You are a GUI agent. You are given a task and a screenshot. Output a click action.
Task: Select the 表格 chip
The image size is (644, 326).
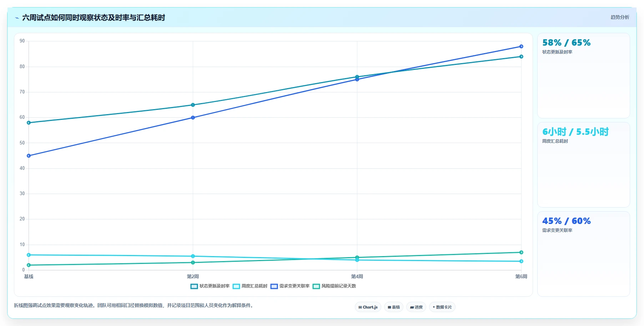coord(394,307)
